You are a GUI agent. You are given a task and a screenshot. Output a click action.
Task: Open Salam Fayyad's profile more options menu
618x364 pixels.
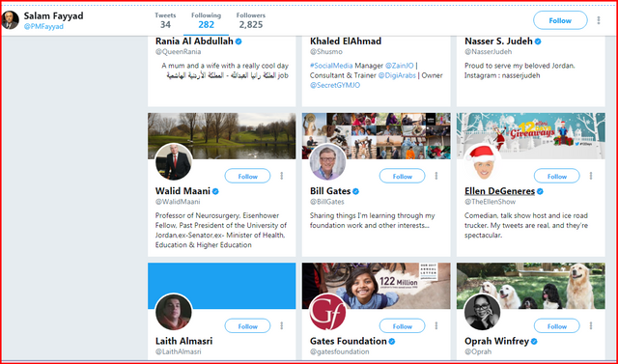(x=599, y=20)
